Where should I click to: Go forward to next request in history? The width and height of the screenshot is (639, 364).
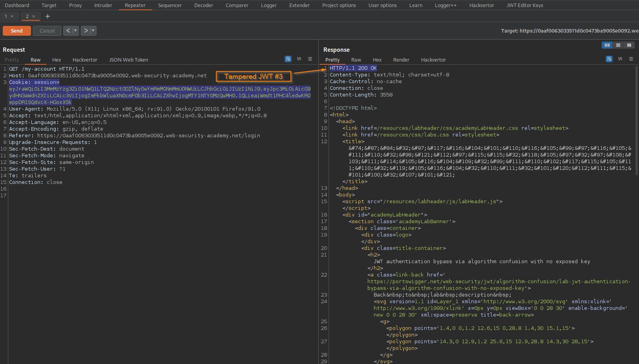pos(86,31)
